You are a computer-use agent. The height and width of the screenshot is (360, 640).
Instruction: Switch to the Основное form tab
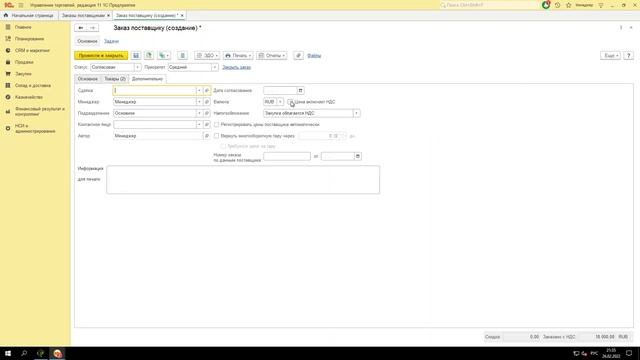pos(88,79)
